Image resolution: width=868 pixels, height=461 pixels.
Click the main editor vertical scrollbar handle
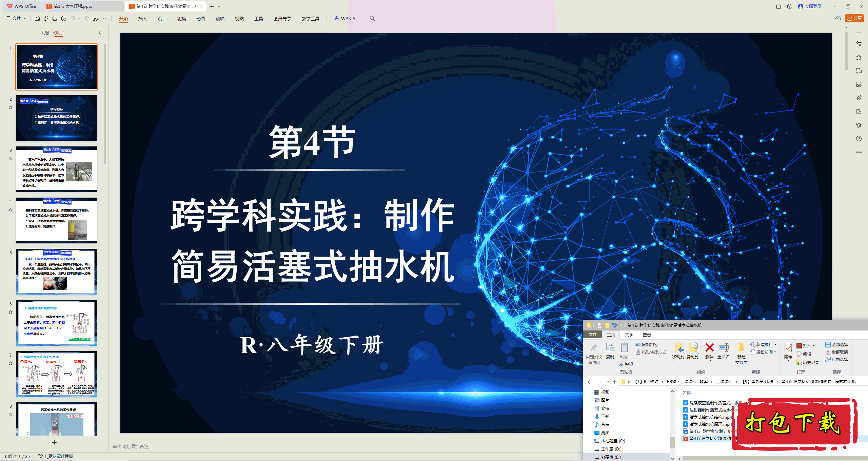[846, 50]
